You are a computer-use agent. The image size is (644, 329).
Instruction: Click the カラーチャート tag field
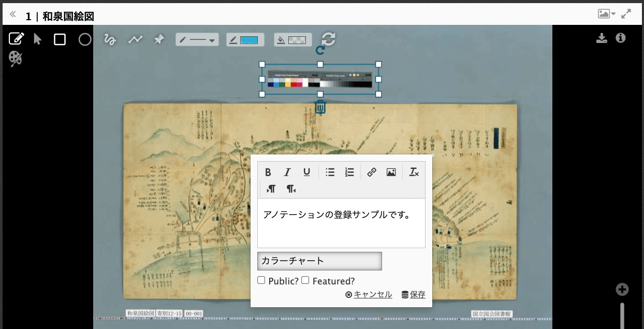coord(319,261)
